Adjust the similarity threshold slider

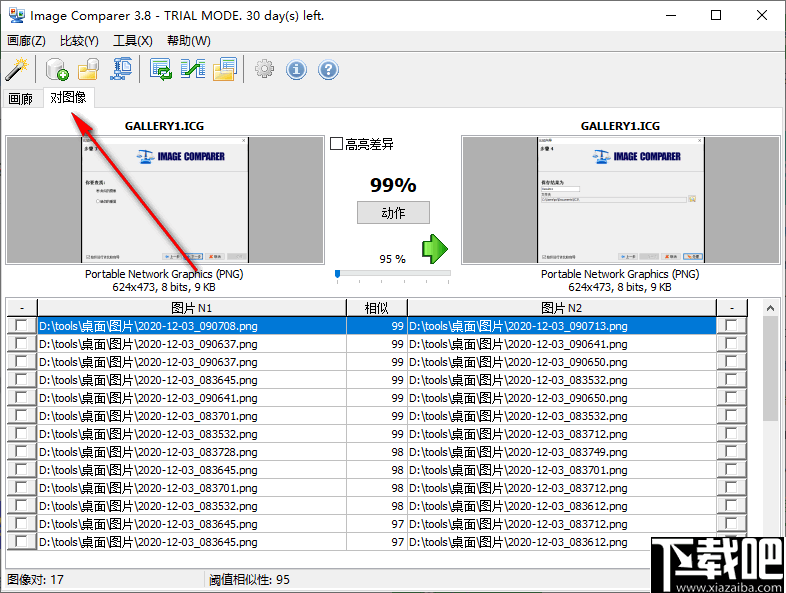pos(337,274)
